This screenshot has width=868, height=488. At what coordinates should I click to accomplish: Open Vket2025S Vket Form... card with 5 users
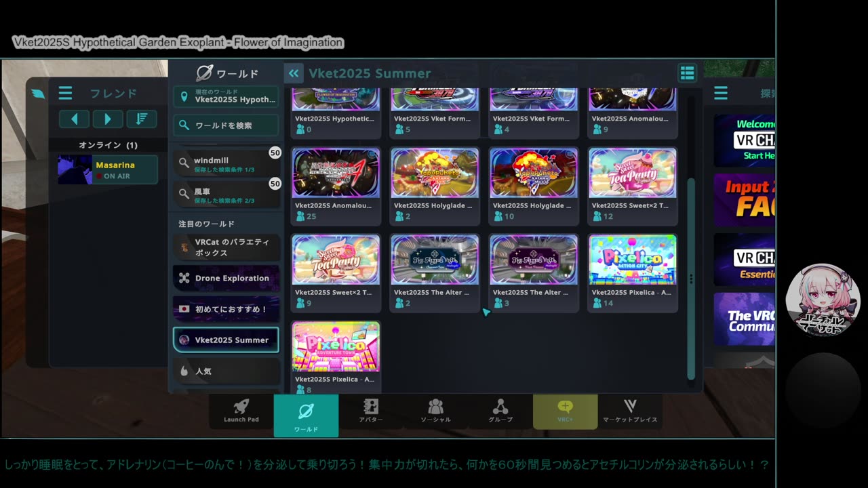[x=435, y=112]
